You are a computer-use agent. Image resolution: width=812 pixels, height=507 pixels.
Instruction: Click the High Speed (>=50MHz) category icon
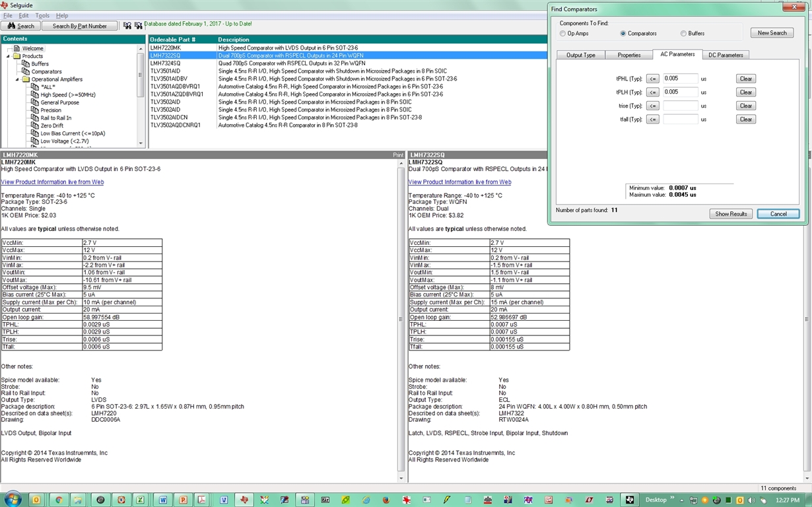(x=36, y=94)
